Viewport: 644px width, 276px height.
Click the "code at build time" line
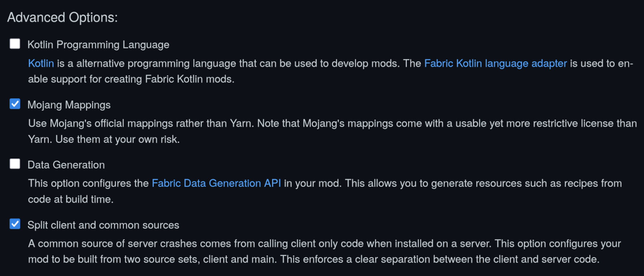pos(71,199)
